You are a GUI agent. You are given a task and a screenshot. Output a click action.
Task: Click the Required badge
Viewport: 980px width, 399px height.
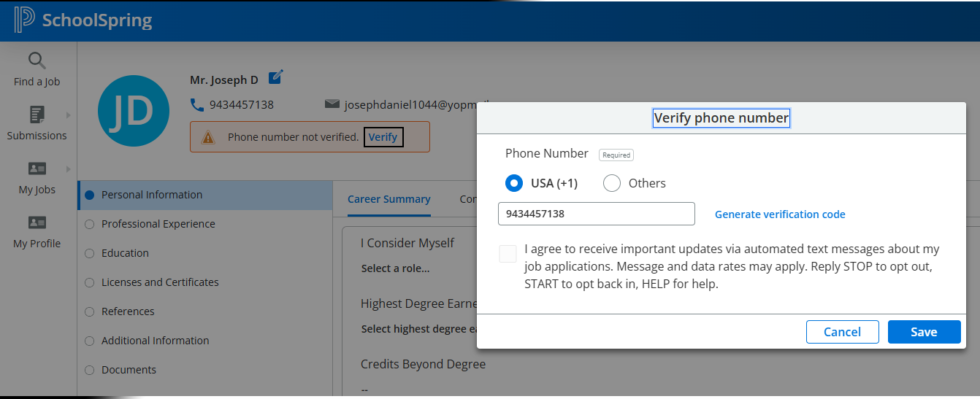(x=616, y=155)
